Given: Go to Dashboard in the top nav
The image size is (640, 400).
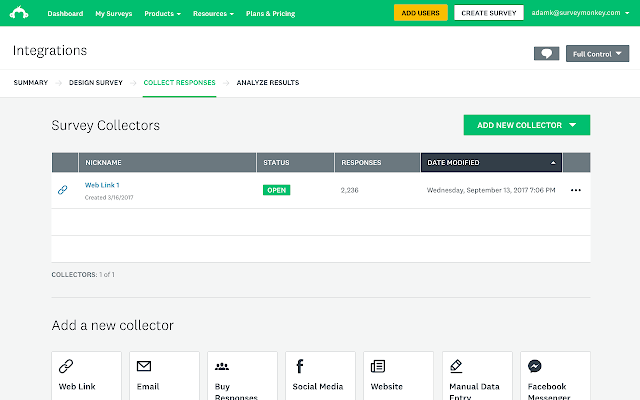Looking at the screenshot, I should 65,13.
